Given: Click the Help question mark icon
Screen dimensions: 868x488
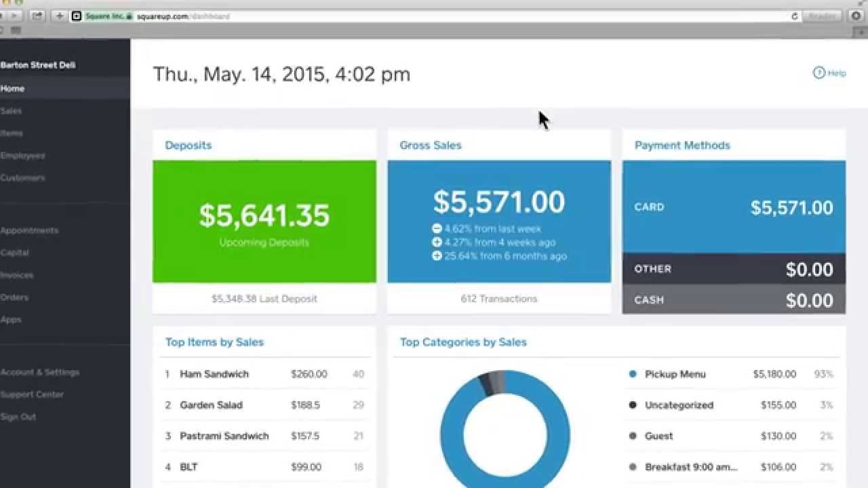Looking at the screenshot, I should pyautogui.click(x=819, y=73).
